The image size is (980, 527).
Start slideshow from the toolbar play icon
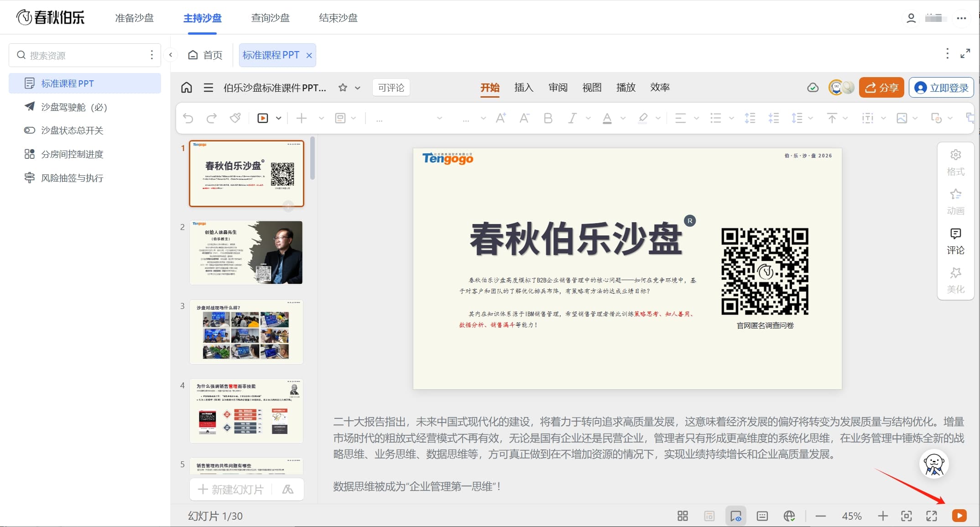[263, 118]
